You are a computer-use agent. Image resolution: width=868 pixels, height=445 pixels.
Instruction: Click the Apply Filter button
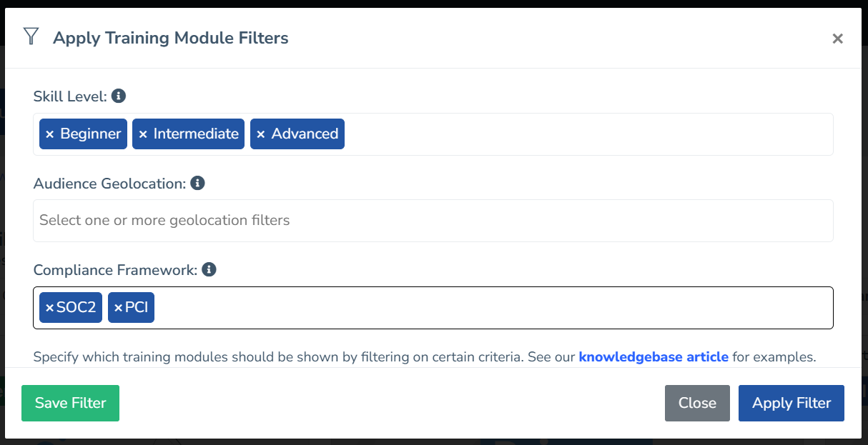click(791, 403)
